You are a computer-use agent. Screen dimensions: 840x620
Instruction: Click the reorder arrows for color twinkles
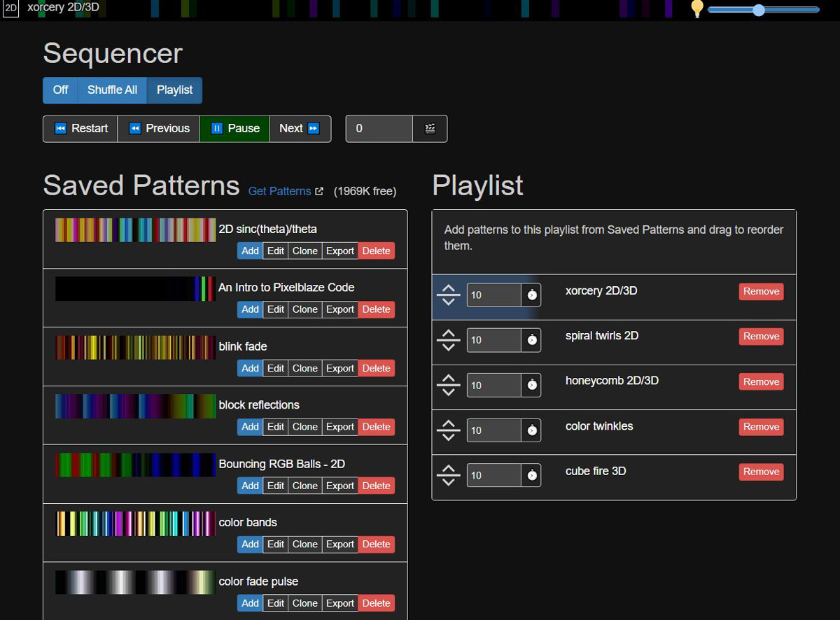point(448,430)
